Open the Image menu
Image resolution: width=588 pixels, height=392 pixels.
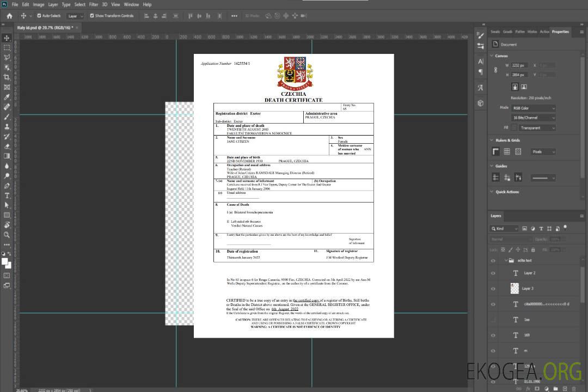(39, 4)
